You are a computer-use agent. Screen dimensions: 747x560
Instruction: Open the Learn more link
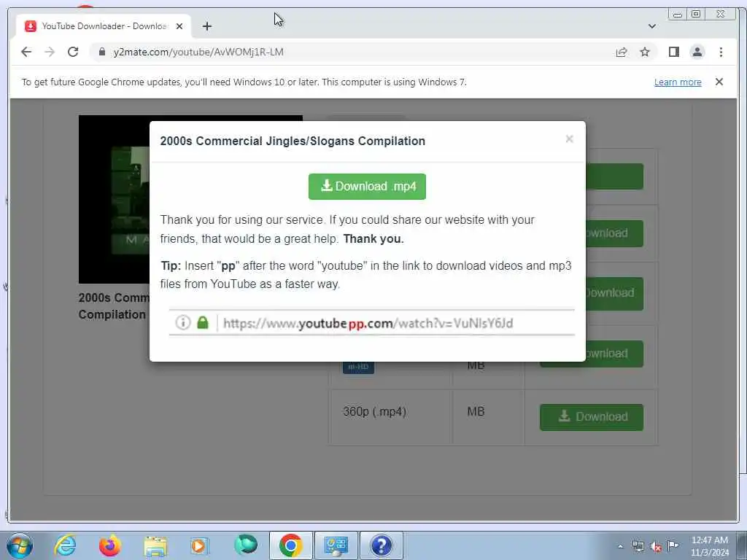[x=678, y=82]
